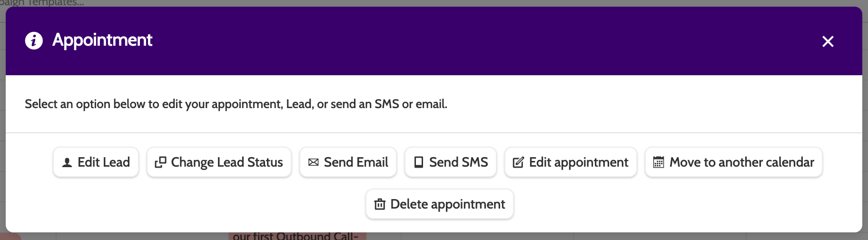Click the overlapping squares icon on Change Lead Status
Image resolution: width=868 pixels, height=240 pixels.
160,163
